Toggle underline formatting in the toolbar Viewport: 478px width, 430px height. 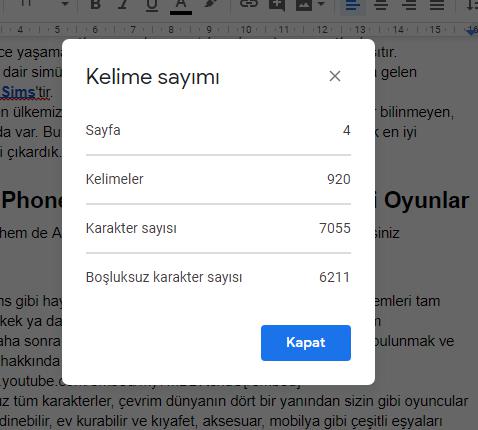152,5
